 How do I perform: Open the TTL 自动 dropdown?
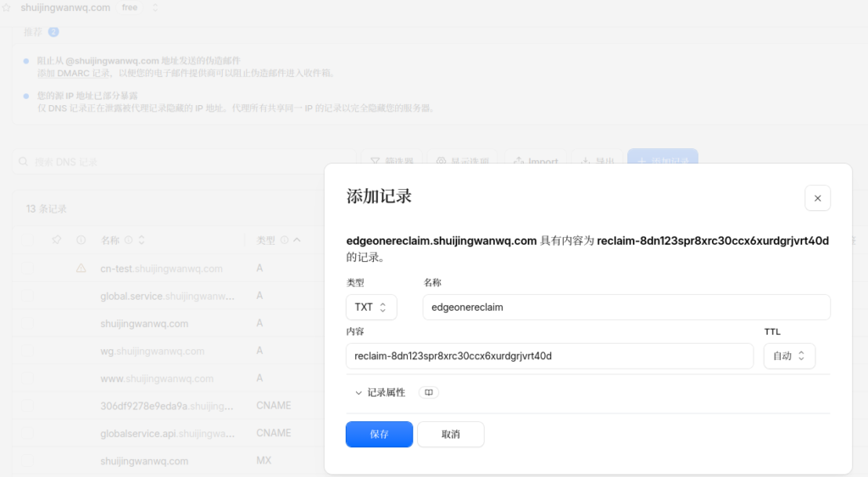[x=789, y=356]
